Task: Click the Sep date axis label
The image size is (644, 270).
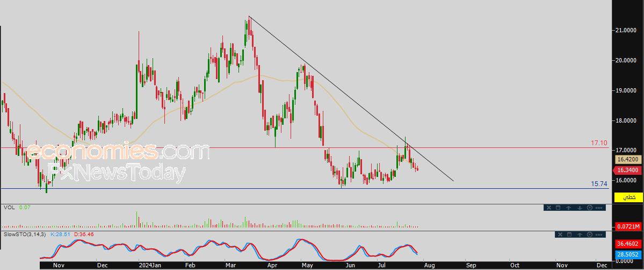Action: [471, 266]
